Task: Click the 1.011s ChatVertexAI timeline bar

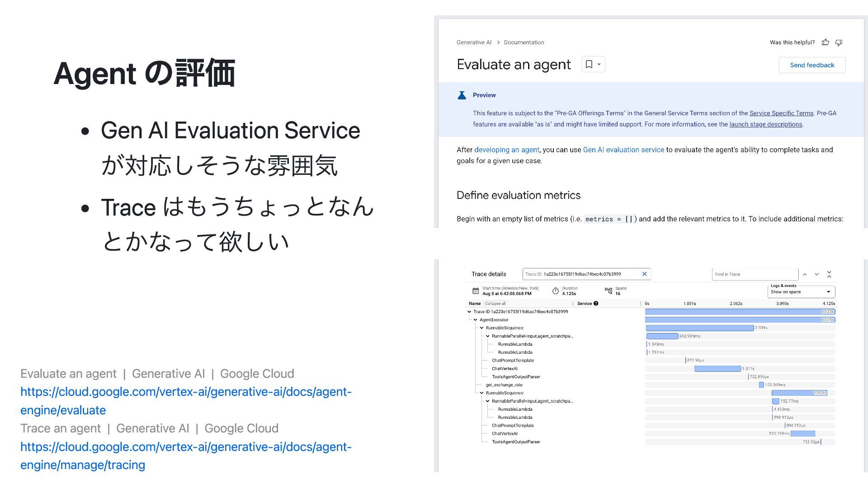Action: point(717,369)
